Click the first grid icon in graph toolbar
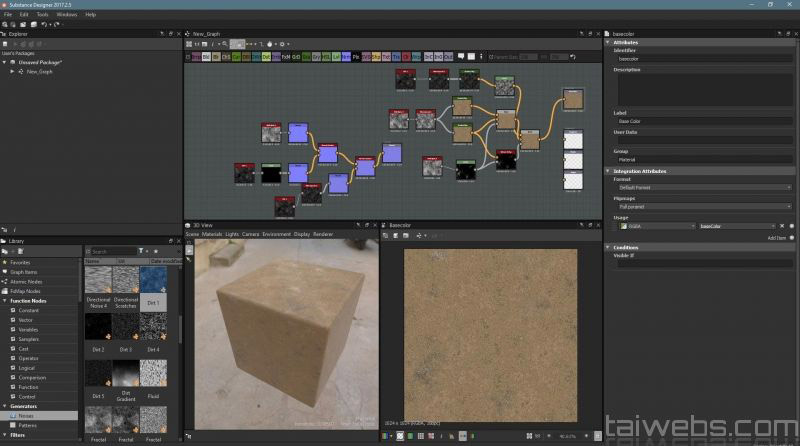The image size is (800, 446). (189, 44)
